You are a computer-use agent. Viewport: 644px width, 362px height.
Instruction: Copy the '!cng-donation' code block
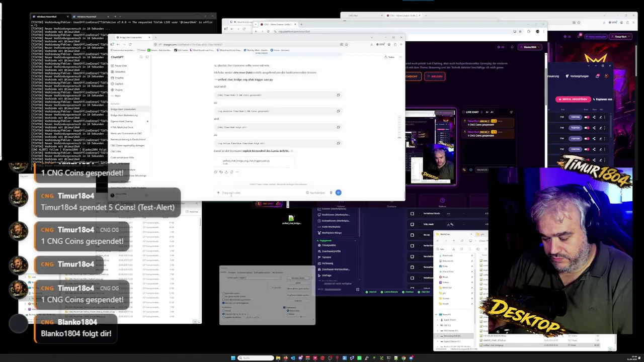point(338,111)
